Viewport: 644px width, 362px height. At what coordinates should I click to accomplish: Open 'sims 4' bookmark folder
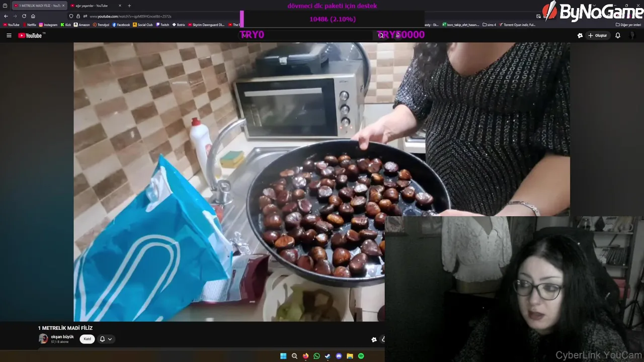[x=490, y=25]
